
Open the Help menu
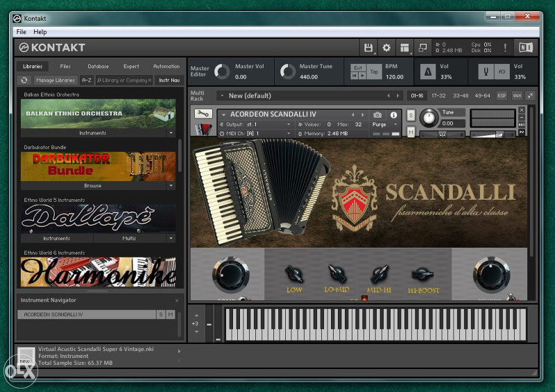click(x=40, y=32)
